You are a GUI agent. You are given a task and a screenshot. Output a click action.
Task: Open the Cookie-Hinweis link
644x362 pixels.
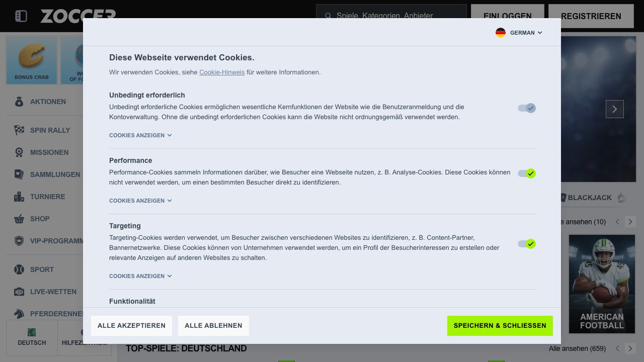pyautogui.click(x=222, y=72)
